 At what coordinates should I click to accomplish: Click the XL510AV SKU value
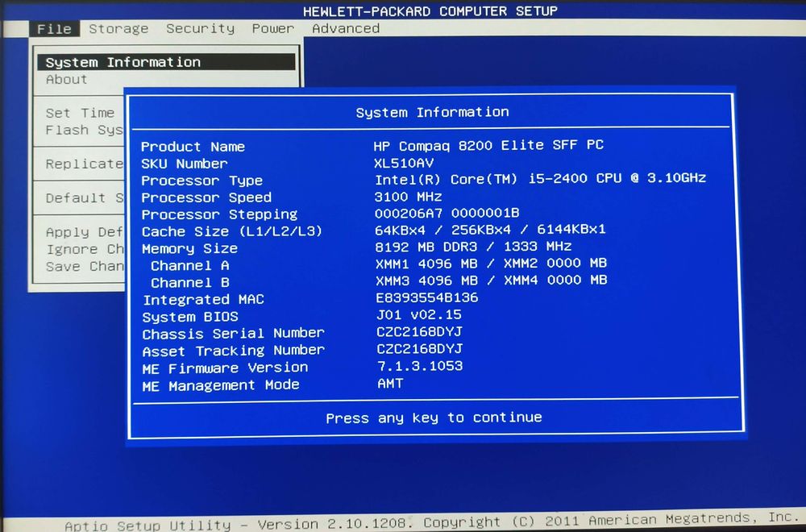pyautogui.click(x=404, y=164)
